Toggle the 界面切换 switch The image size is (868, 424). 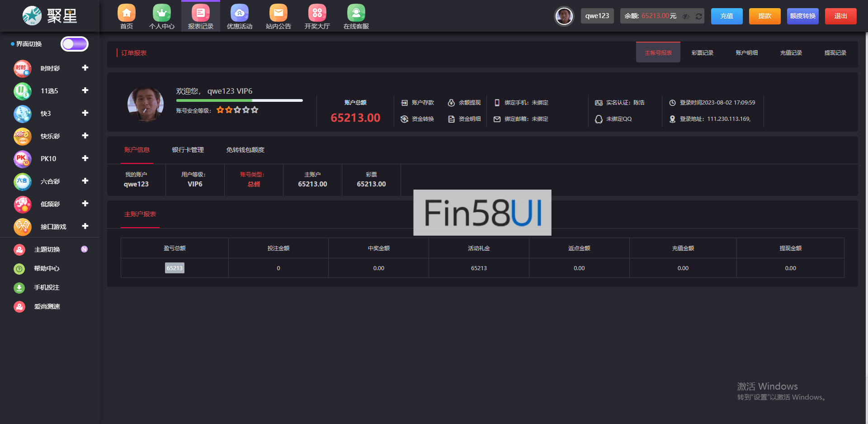click(x=75, y=44)
